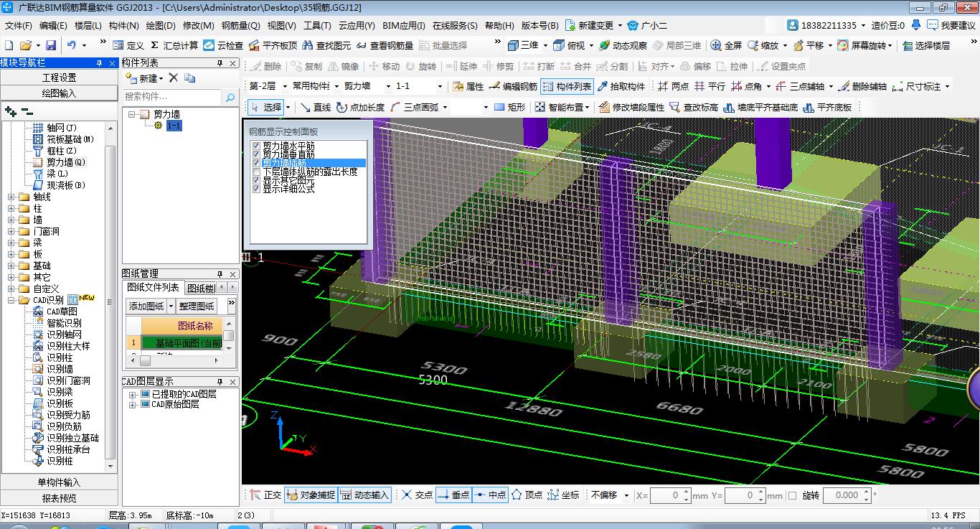Expand CAD原始图层 node
Viewport: 980px width, 529px height.
[133, 405]
